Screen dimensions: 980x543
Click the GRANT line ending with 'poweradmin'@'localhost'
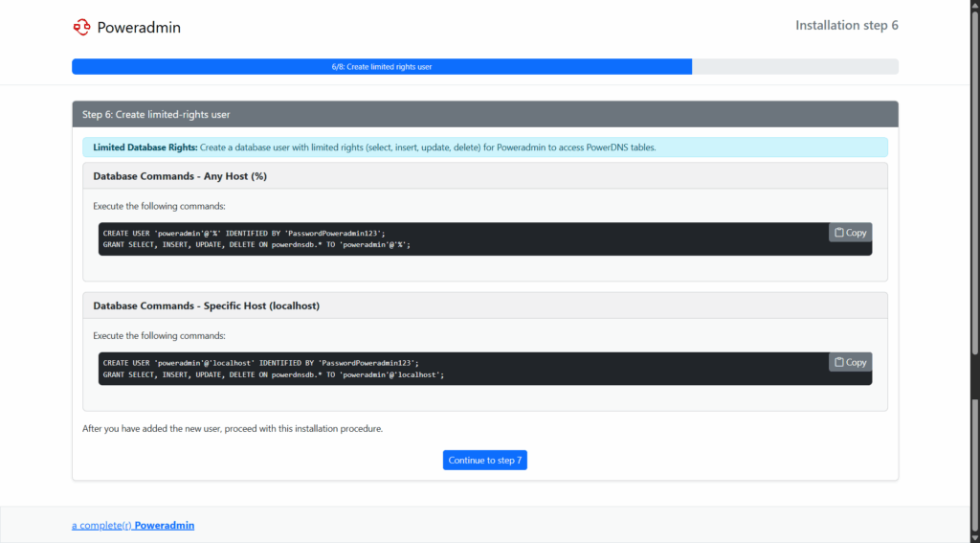coord(274,374)
